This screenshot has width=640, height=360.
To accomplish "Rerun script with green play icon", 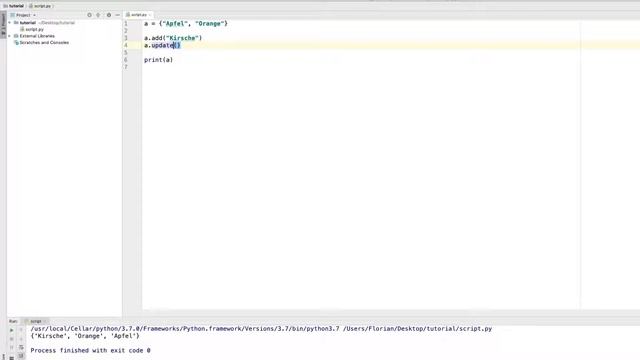I will click(x=11, y=330).
